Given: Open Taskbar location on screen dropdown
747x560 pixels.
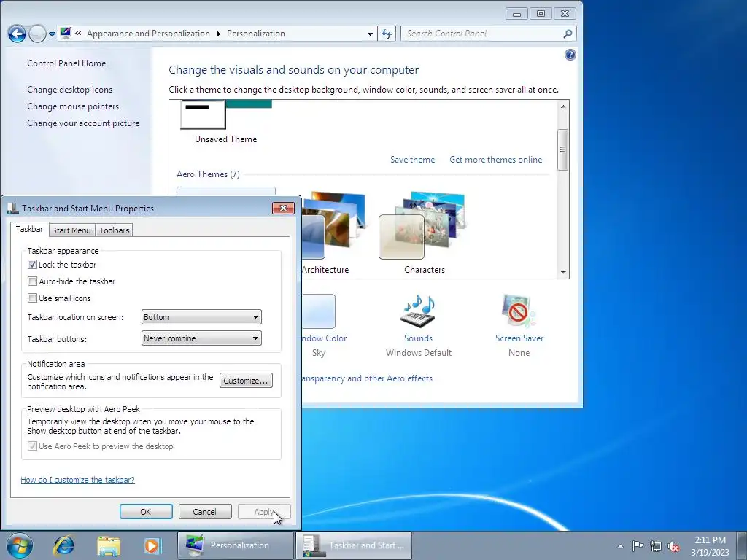Looking at the screenshot, I should [201, 317].
